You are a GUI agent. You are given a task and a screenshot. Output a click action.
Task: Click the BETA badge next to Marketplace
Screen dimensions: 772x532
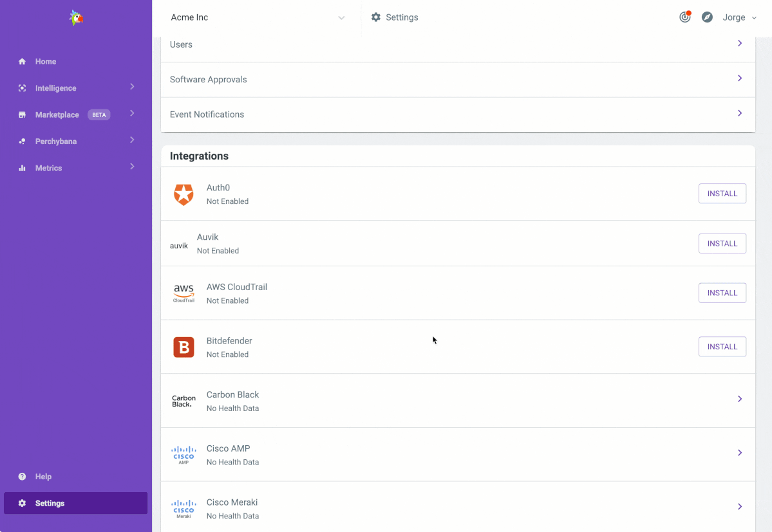(x=99, y=115)
